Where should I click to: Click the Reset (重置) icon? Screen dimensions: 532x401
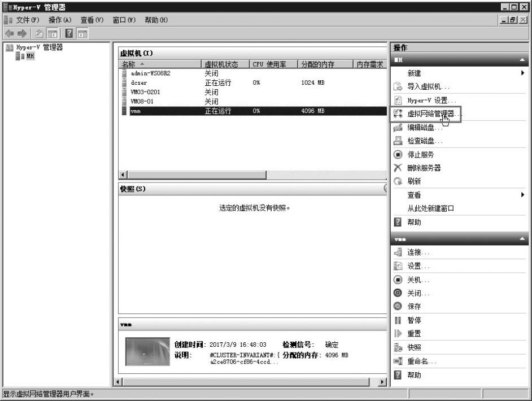[398, 333]
